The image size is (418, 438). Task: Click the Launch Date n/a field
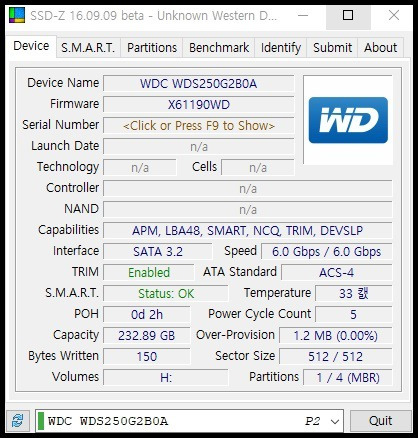click(199, 147)
